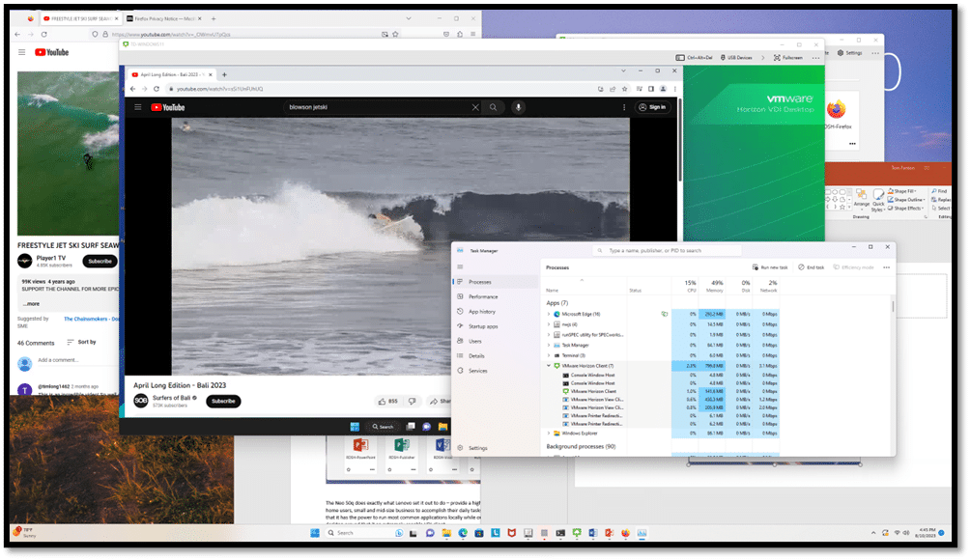The image size is (970, 560).
Task: Open Windows Start menu on taskbar
Action: [x=314, y=533]
